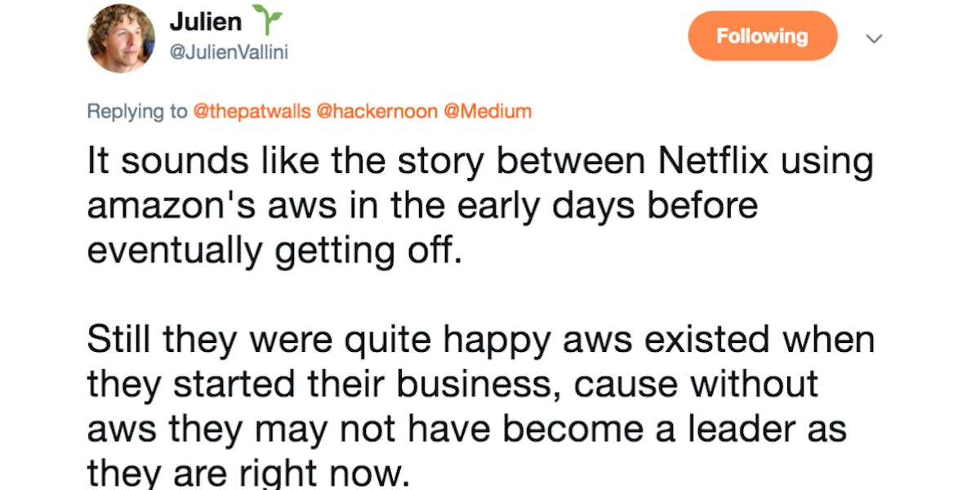This screenshot has width=980, height=490.
Task: Open Julien's circular profile avatar
Action: (121, 37)
